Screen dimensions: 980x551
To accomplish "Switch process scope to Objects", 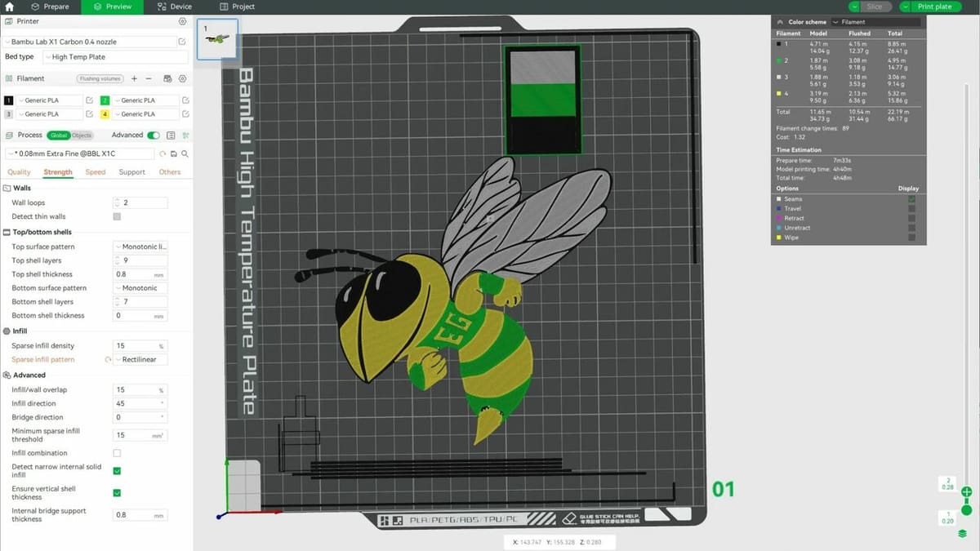I will click(x=82, y=136).
